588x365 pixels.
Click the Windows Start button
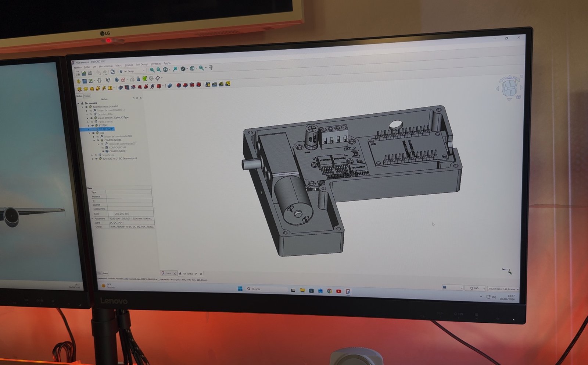coord(240,288)
